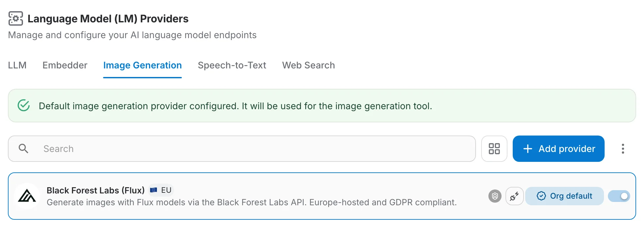Click the connection plug icon for Flux
The width and height of the screenshot is (644, 225).
click(514, 196)
